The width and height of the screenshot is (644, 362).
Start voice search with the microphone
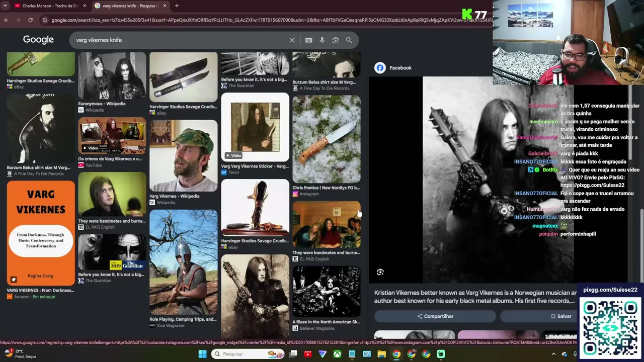322,40
